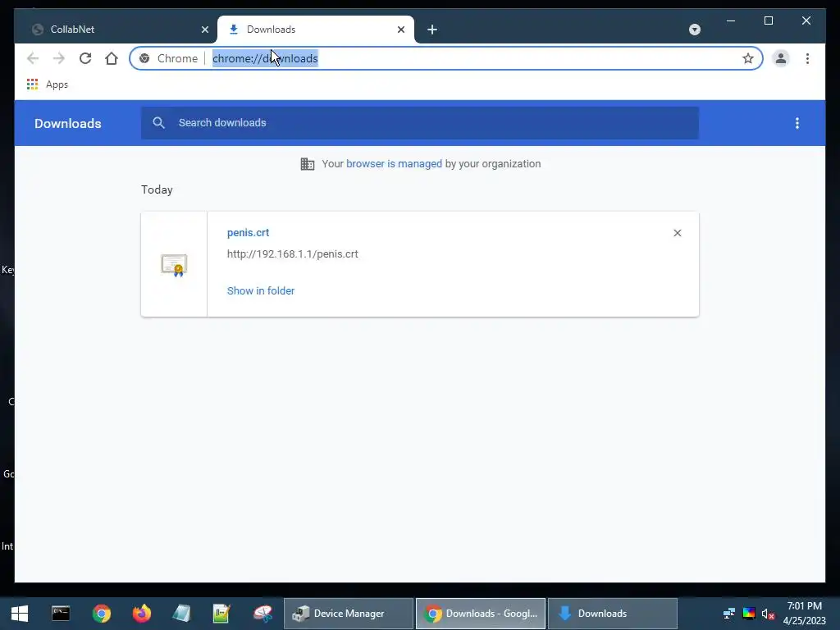Open the Downloads page three-dot menu
Viewport: 840px width, 630px height.
point(797,123)
